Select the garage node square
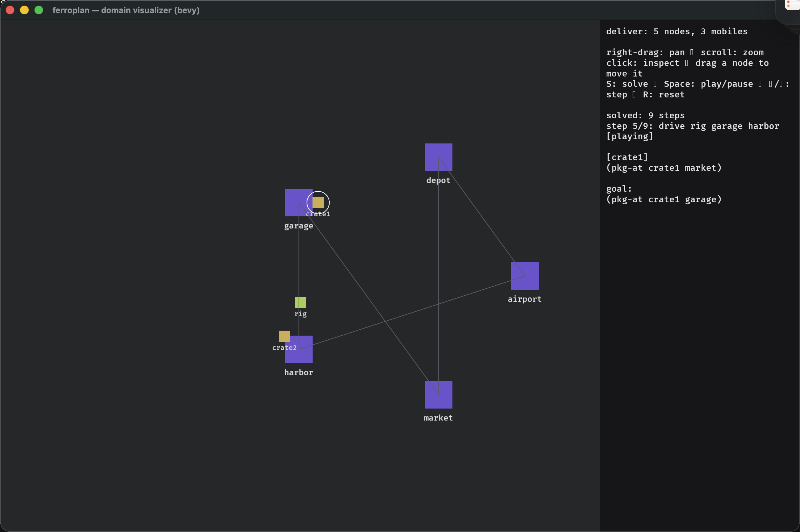The width and height of the screenshot is (800, 532). [x=298, y=203]
